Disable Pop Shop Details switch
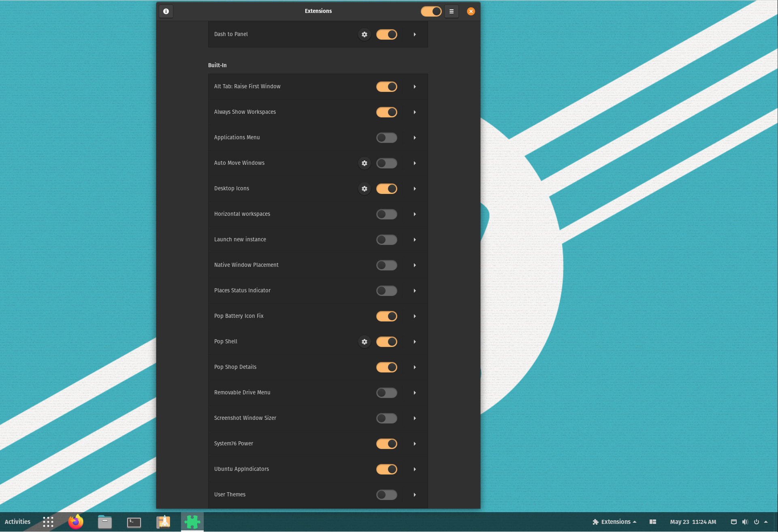Image resolution: width=778 pixels, height=532 pixels. point(387,367)
